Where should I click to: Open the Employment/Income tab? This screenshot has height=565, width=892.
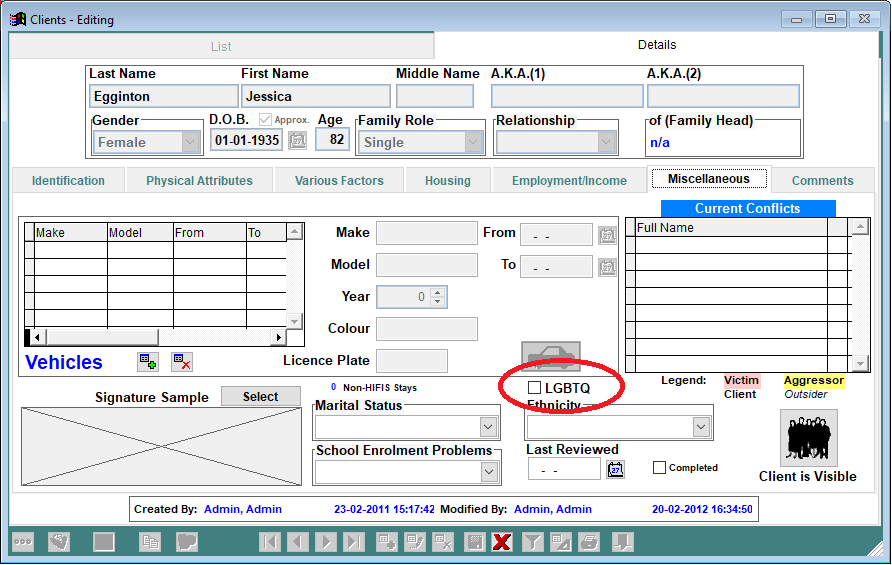[x=569, y=181]
